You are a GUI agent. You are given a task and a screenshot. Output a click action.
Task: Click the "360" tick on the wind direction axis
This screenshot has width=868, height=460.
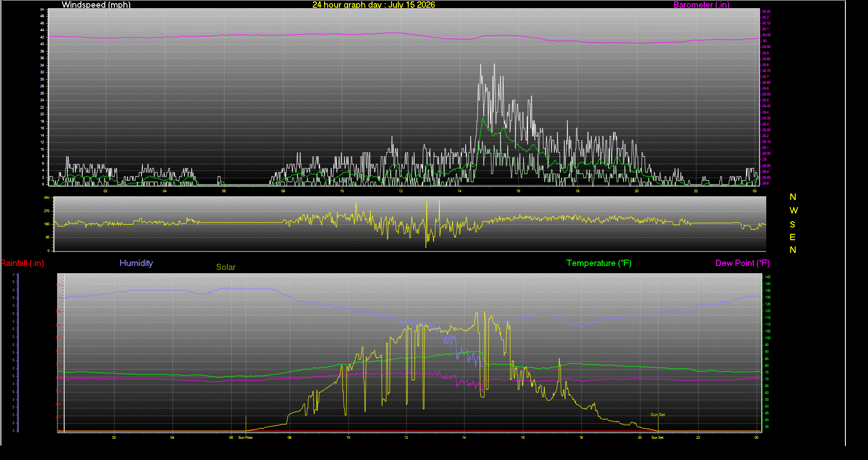(x=47, y=198)
